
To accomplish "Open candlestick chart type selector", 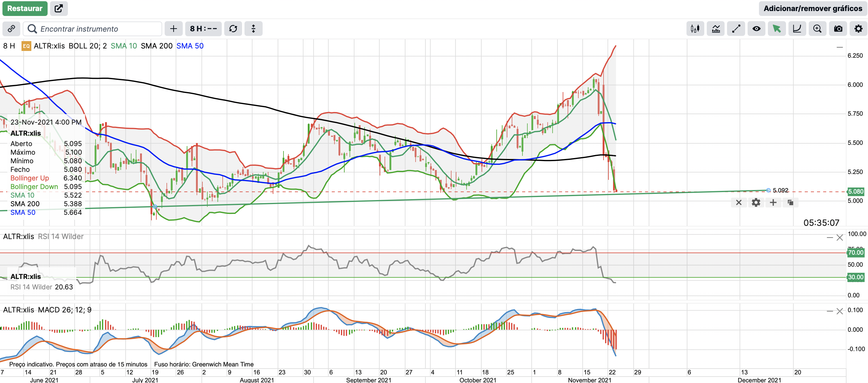I will [695, 29].
